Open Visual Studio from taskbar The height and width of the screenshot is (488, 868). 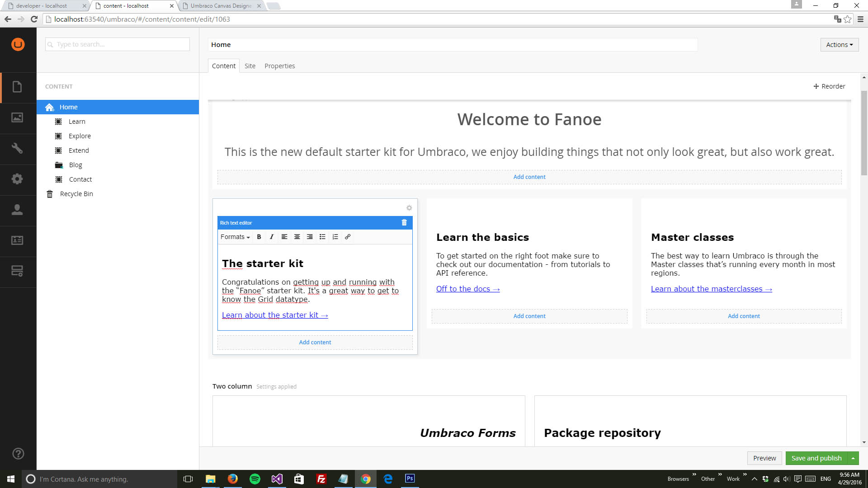pos(277,479)
